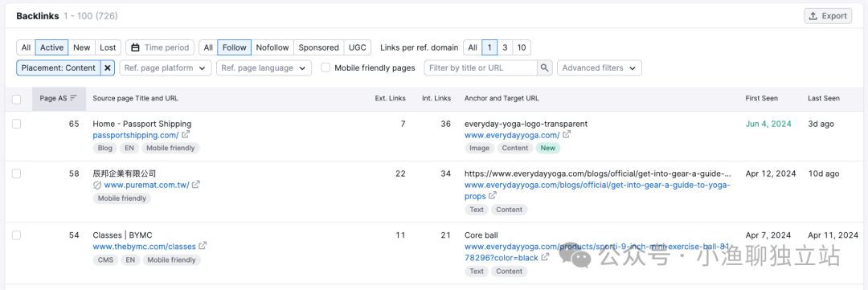868x290 pixels.
Task: Click external link icon next to puremat.com.tw
Action: 196,184
